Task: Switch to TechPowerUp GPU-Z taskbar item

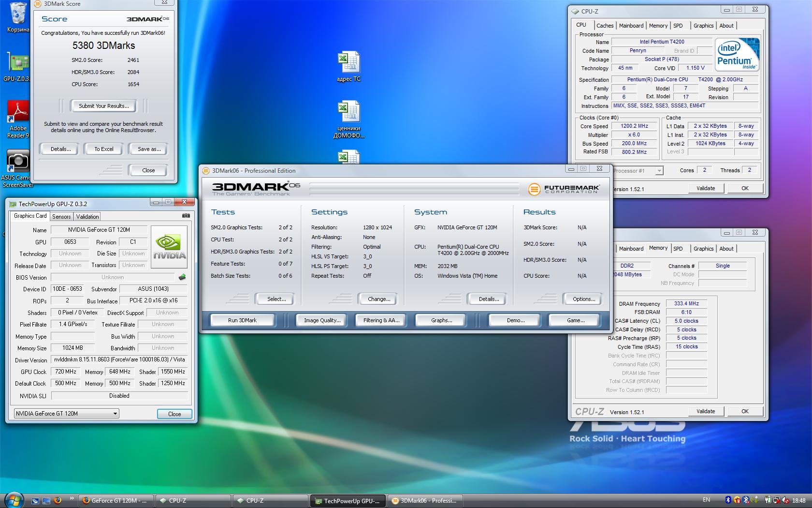Action: (x=348, y=501)
